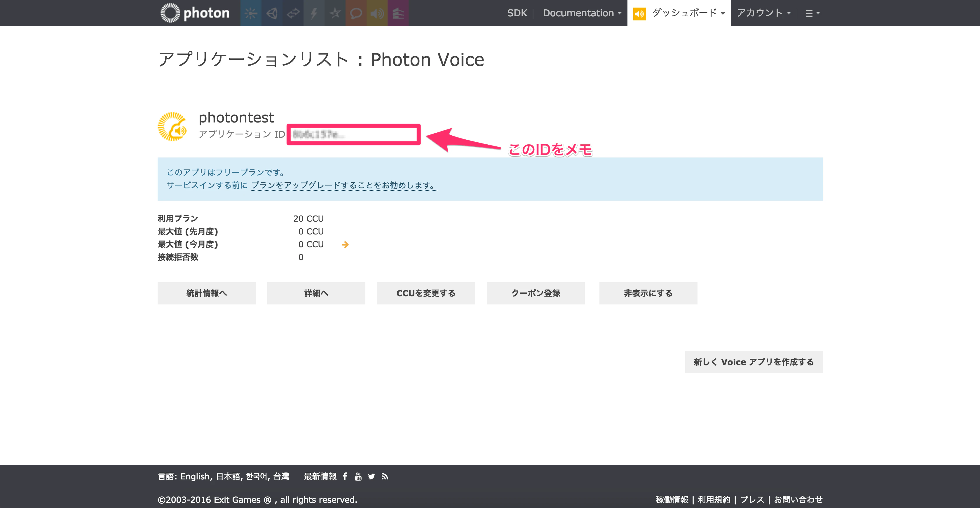The width and height of the screenshot is (980, 508).
Task: Switch language to English in footer
Action: 195,477
